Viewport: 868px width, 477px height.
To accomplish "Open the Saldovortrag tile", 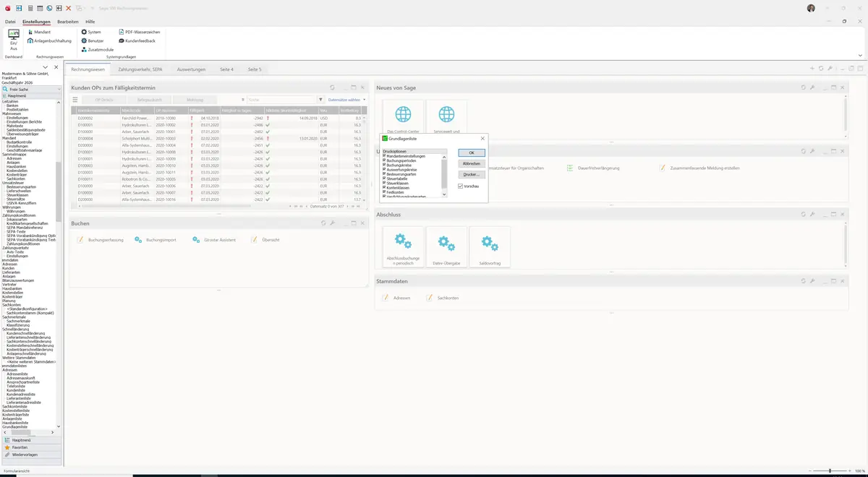I will (490, 246).
